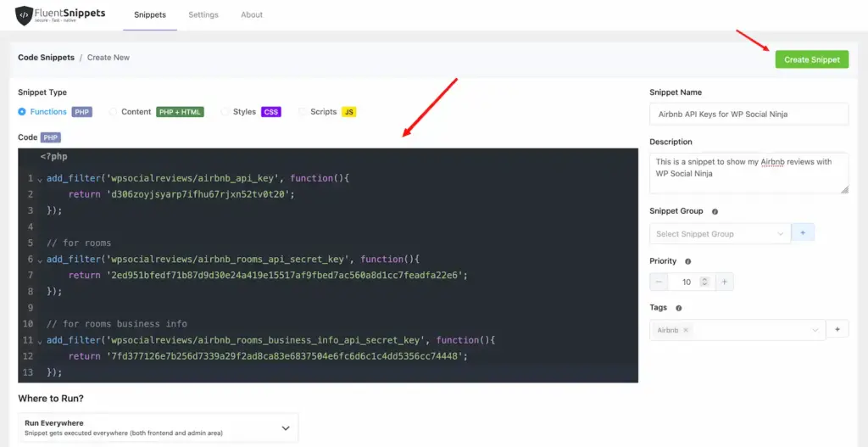Click the Priority info icon
This screenshot has width=868, height=447.
click(688, 261)
